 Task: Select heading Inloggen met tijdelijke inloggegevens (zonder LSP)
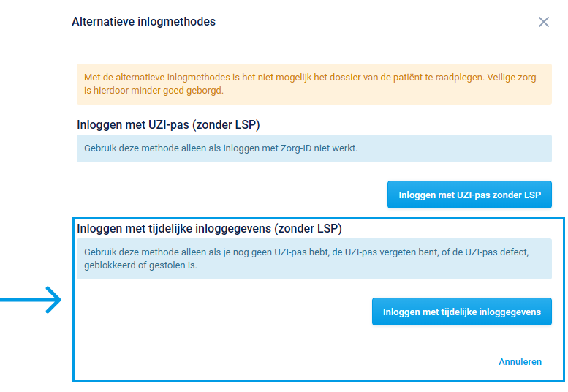[209, 229]
